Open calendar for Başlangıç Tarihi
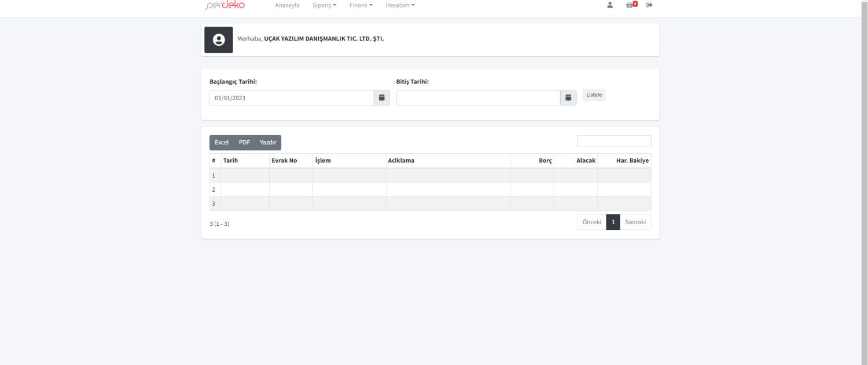 point(382,98)
